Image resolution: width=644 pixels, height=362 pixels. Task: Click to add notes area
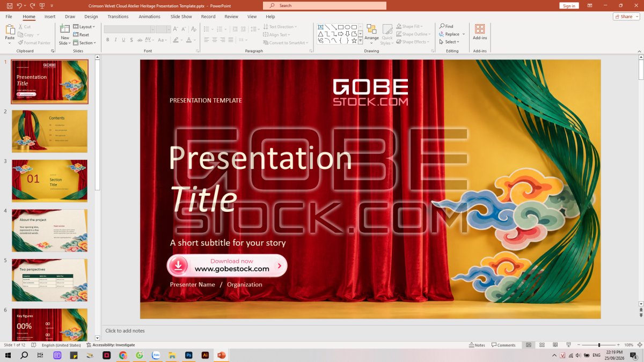125,331
